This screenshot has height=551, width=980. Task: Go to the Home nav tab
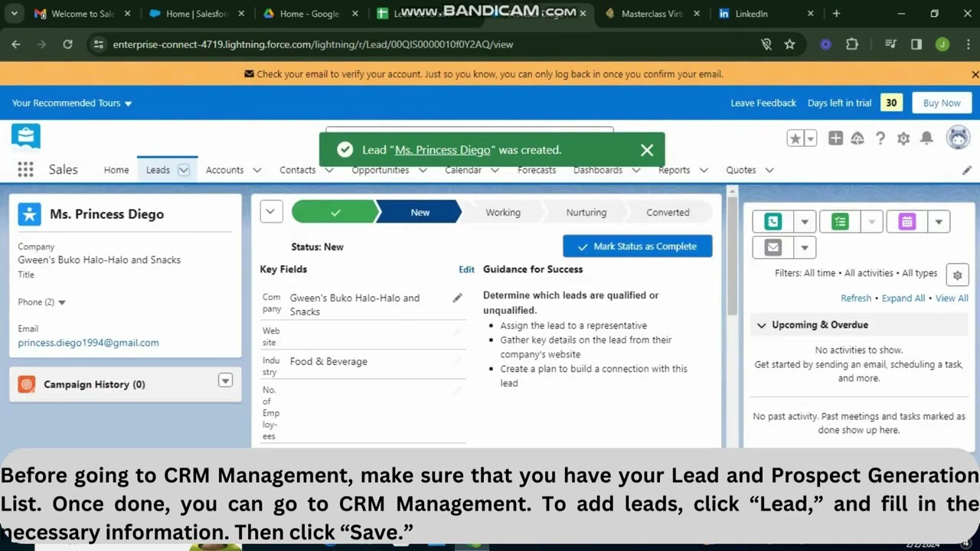tap(116, 170)
